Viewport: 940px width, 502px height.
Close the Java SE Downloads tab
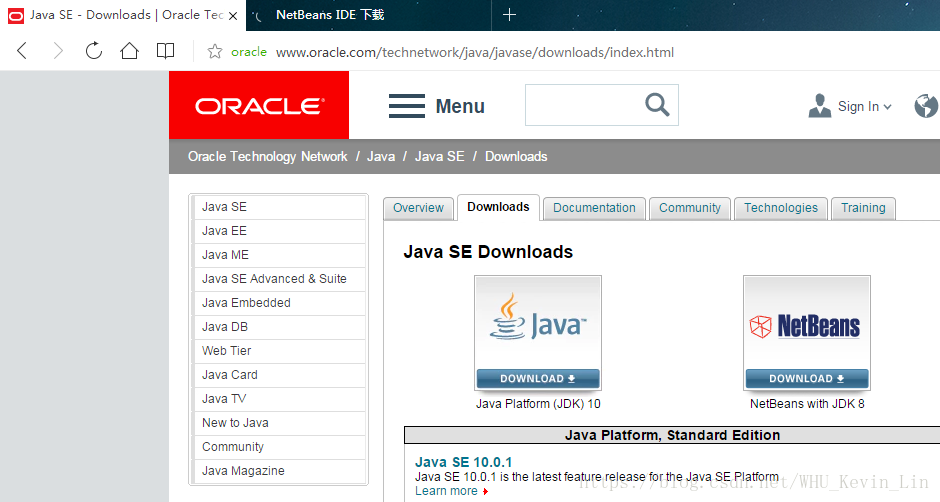point(233,16)
